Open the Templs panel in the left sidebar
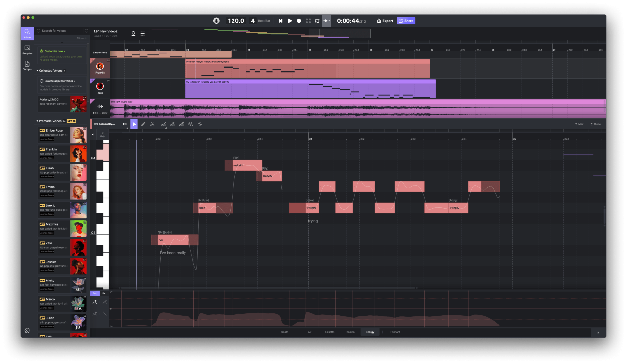627x364 pixels. point(27,66)
